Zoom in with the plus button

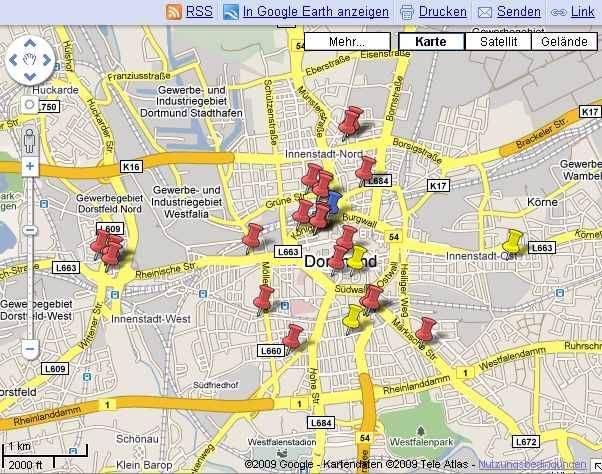pyautogui.click(x=30, y=166)
